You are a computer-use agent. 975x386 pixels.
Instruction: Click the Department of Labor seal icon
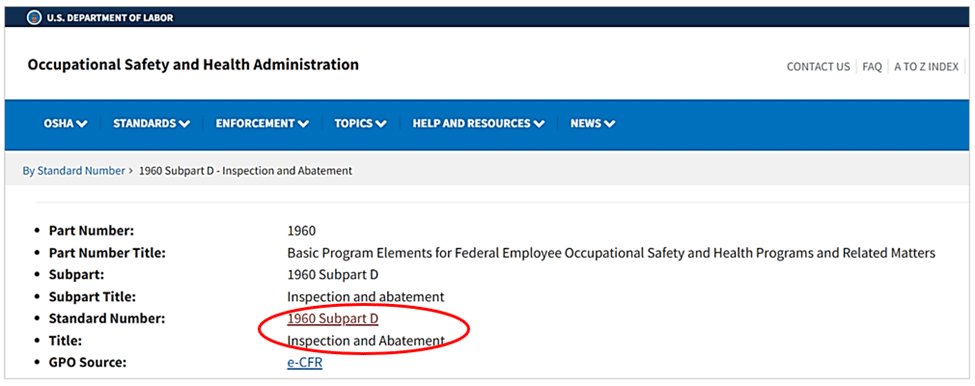(x=34, y=17)
